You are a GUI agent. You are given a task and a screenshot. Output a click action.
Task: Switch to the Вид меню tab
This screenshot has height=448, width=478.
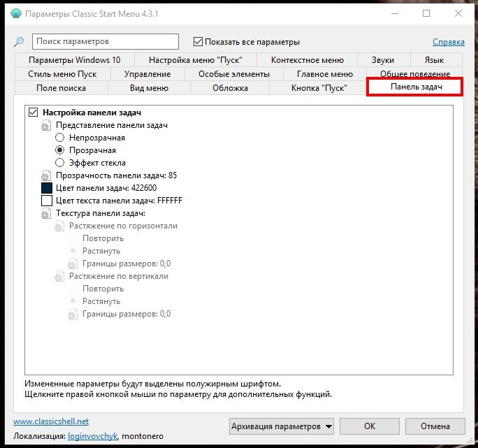[149, 88]
